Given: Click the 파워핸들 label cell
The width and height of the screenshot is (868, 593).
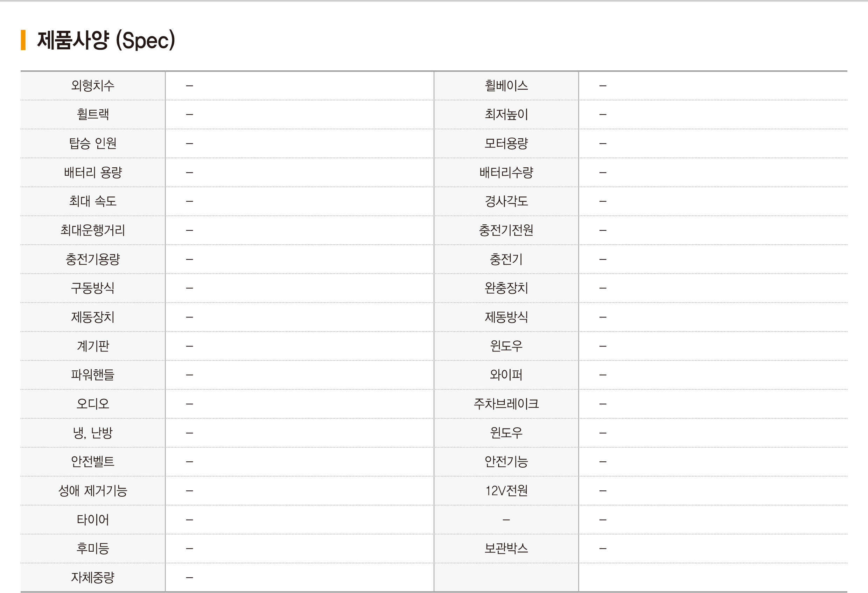Looking at the screenshot, I should 93,375.
